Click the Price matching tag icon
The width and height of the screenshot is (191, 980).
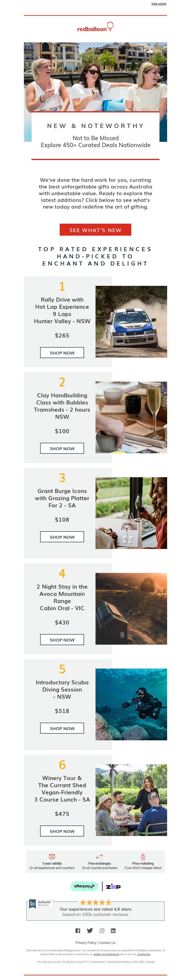click(x=143, y=857)
